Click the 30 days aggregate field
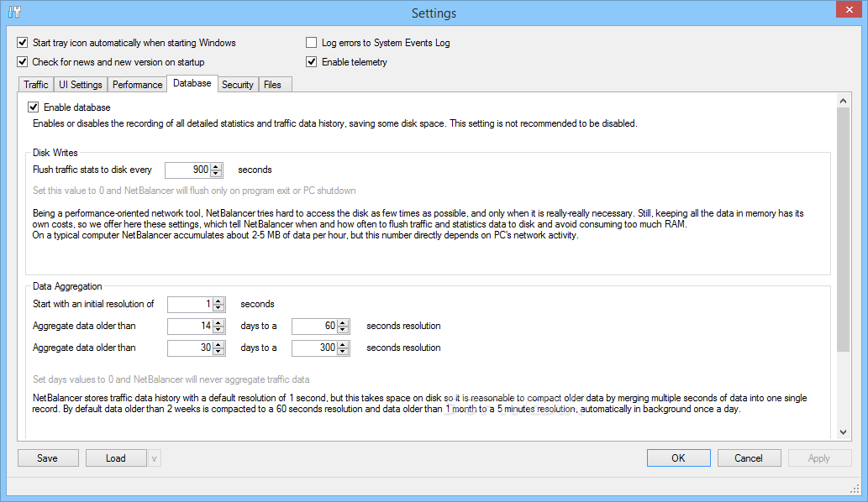Screen dimensions: 868x502 [x=190, y=348]
